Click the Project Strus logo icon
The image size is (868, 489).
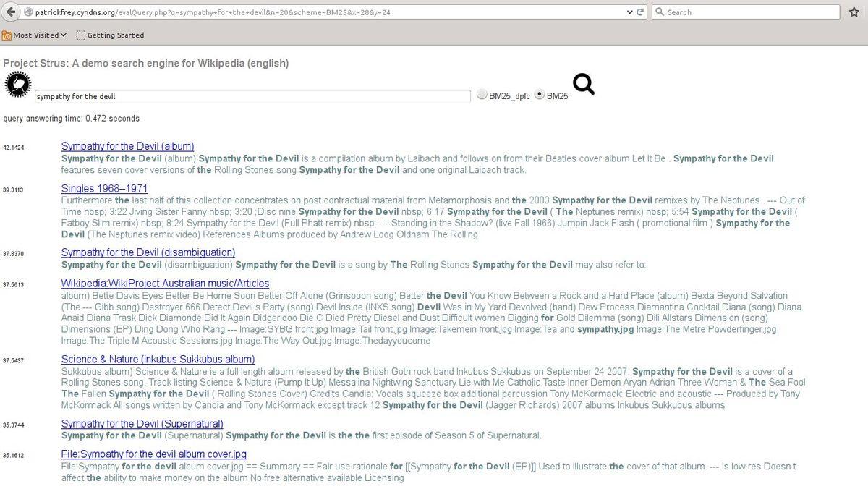(x=17, y=85)
